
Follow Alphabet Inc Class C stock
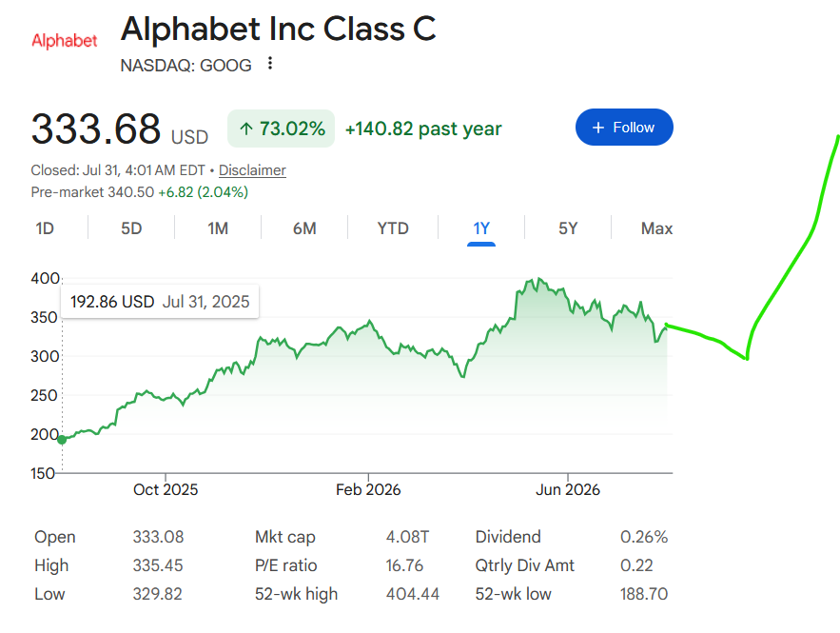coord(624,127)
